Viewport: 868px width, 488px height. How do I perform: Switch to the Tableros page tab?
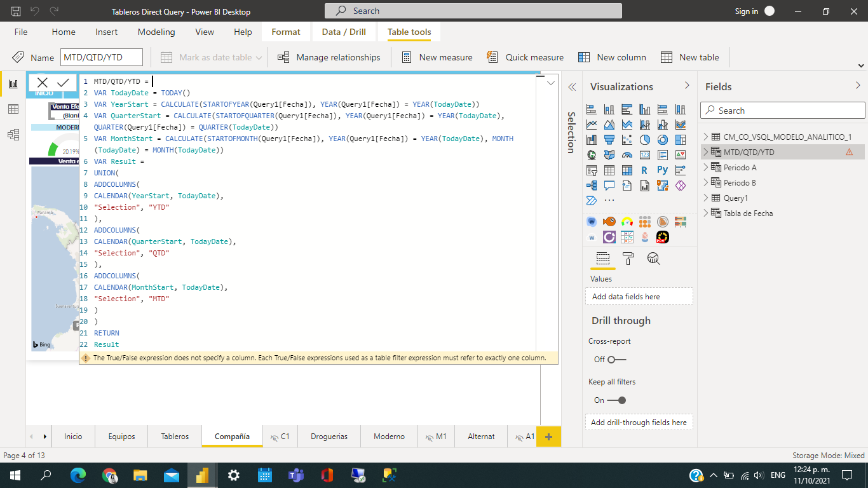pos(175,437)
